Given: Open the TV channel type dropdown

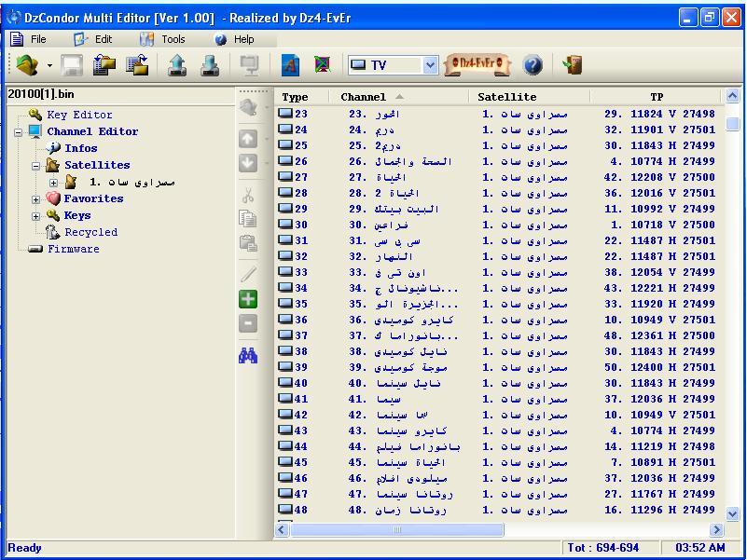Looking at the screenshot, I should coord(430,65).
